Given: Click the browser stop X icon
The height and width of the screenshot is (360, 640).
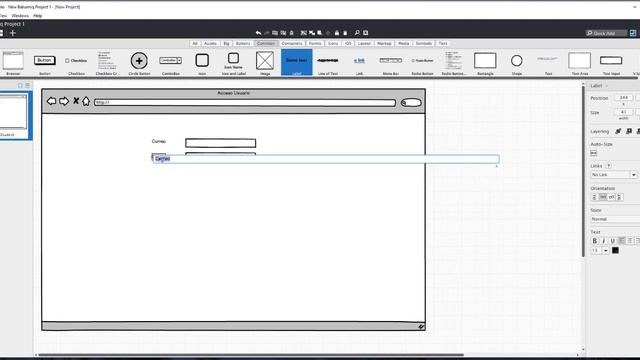Looking at the screenshot, I should coord(76,100).
